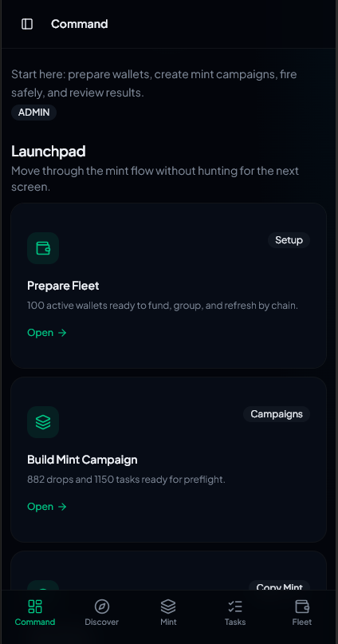
Task: Click the ADMIN role badge
Action: (x=33, y=113)
